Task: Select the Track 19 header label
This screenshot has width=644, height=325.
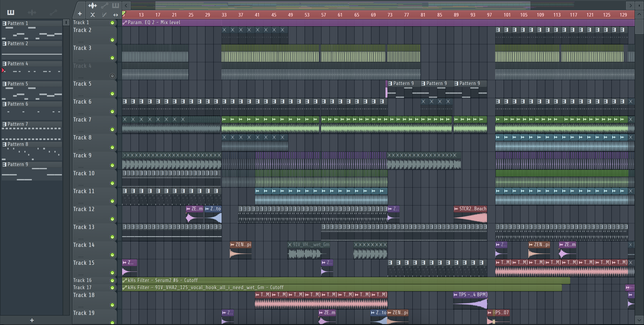Action: tap(84, 313)
